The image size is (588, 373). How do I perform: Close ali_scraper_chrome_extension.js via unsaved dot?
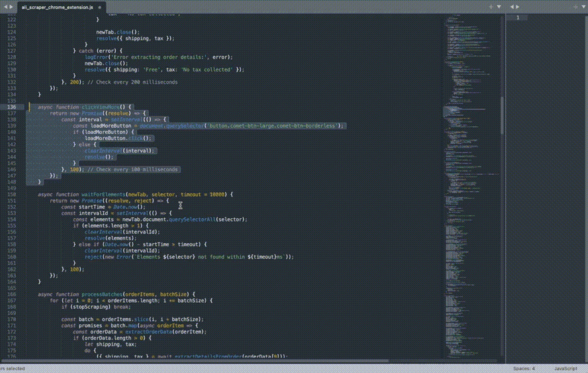pos(100,7)
